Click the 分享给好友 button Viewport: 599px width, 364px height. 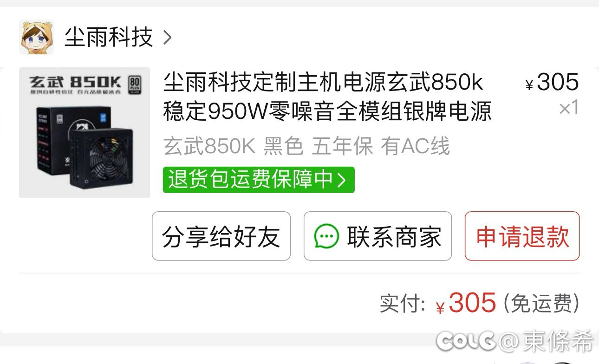click(221, 236)
